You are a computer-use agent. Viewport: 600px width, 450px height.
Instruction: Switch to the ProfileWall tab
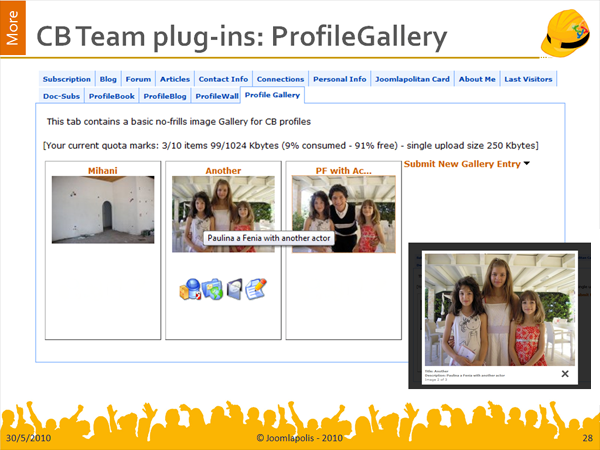coord(217,96)
